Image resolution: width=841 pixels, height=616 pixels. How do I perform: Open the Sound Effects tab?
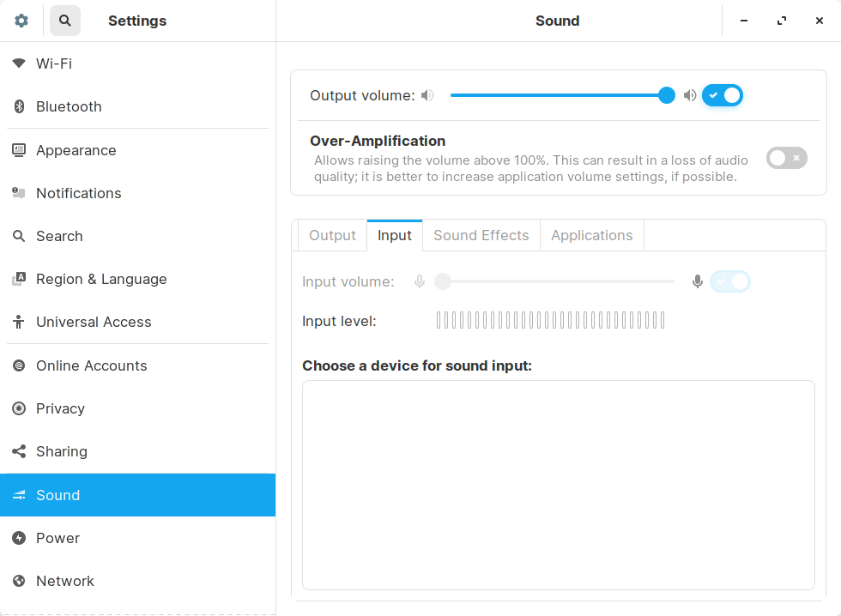click(x=481, y=235)
